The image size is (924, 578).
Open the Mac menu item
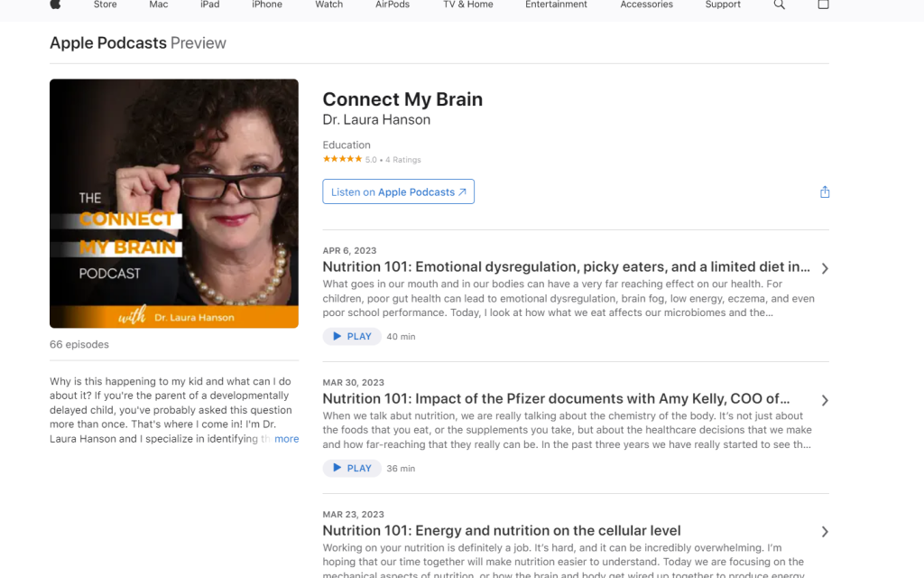(x=159, y=5)
